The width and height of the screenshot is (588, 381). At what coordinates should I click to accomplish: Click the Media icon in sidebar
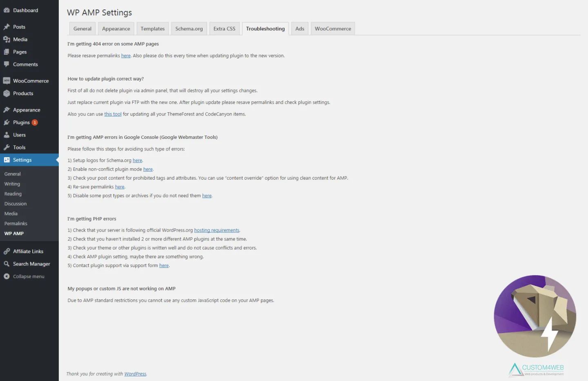pyautogui.click(x=7, y=40)
